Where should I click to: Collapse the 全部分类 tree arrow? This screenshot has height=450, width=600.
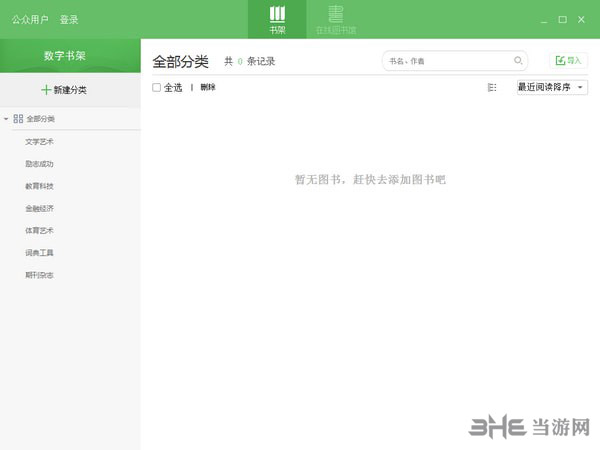(6, 119)
